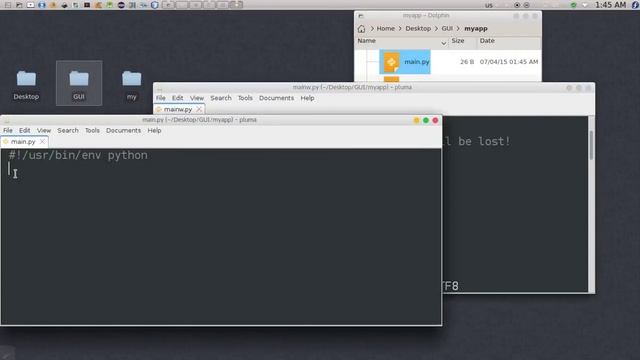
Task: Select the main.py document tab
Action: click(x=23, y=142)
